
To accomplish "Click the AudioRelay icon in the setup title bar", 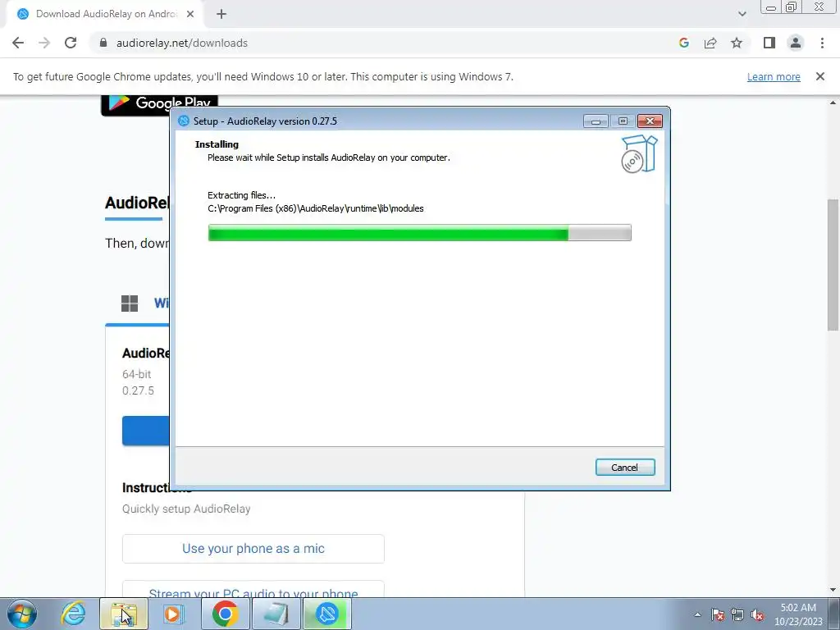I will 184,121.
